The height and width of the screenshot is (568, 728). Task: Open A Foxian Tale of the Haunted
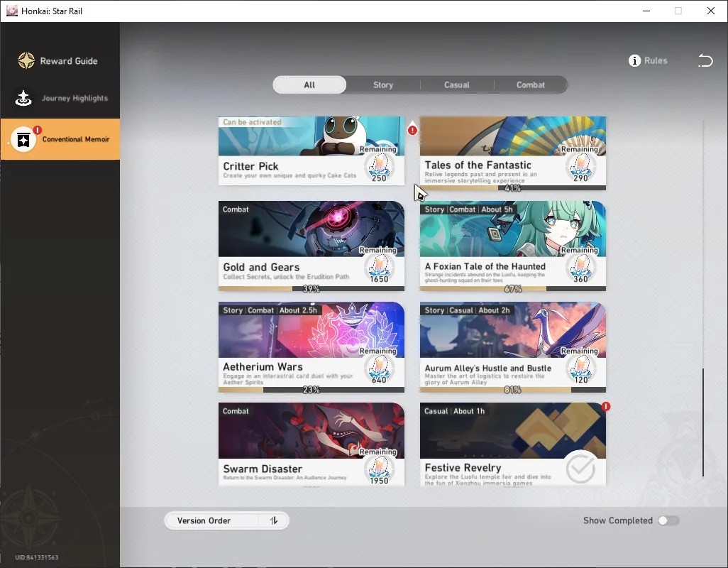tap(512, 246)
